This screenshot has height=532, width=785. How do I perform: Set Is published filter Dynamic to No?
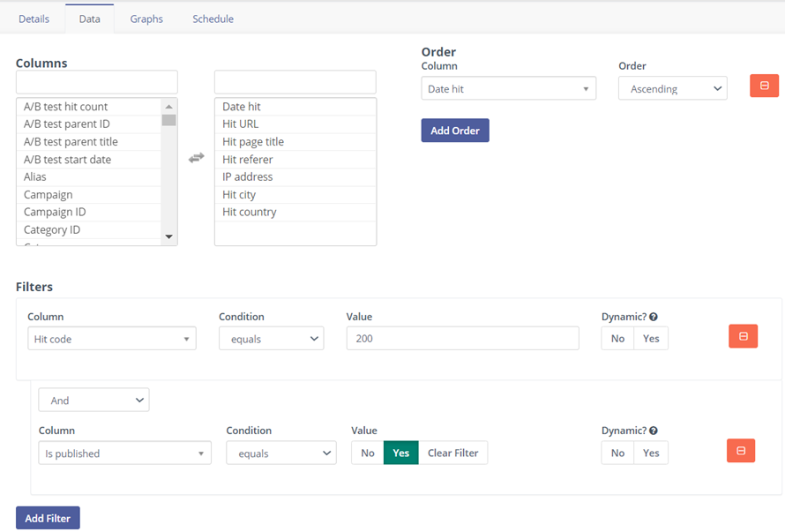point(617,453)
